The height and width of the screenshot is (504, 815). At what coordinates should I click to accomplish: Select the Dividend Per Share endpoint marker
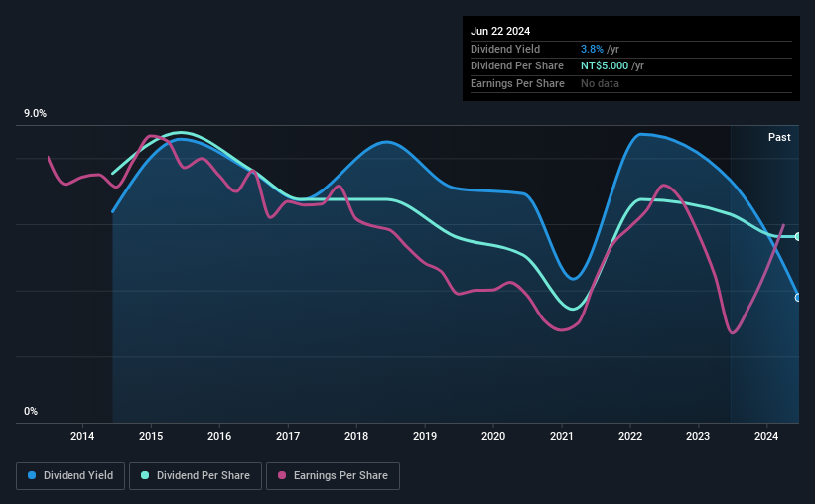click(798, 237)
